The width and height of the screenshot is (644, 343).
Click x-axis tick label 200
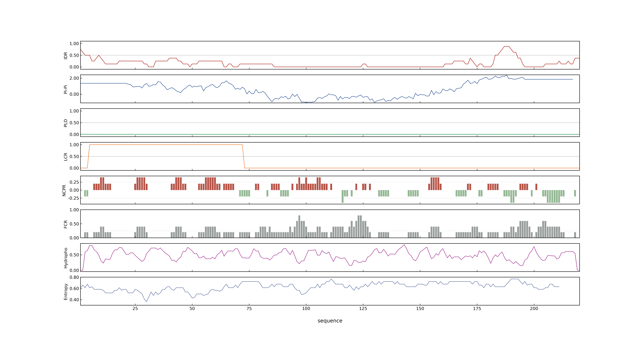click(534, 309)
